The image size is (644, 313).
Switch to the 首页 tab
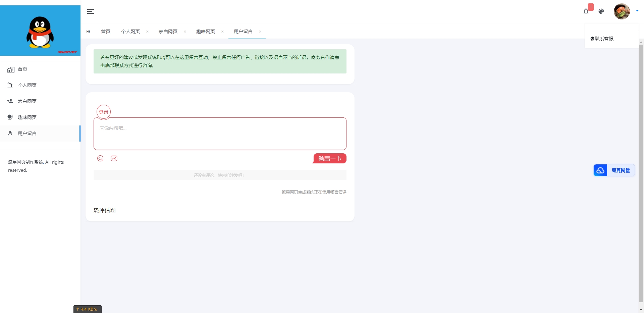pyautogui.click(x=106, y=32)
